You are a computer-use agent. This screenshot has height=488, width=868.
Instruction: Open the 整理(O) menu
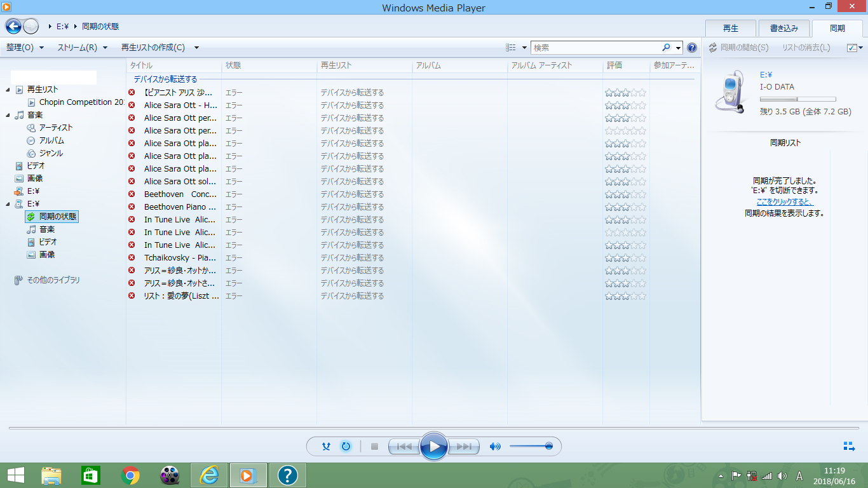coord(25,48)
